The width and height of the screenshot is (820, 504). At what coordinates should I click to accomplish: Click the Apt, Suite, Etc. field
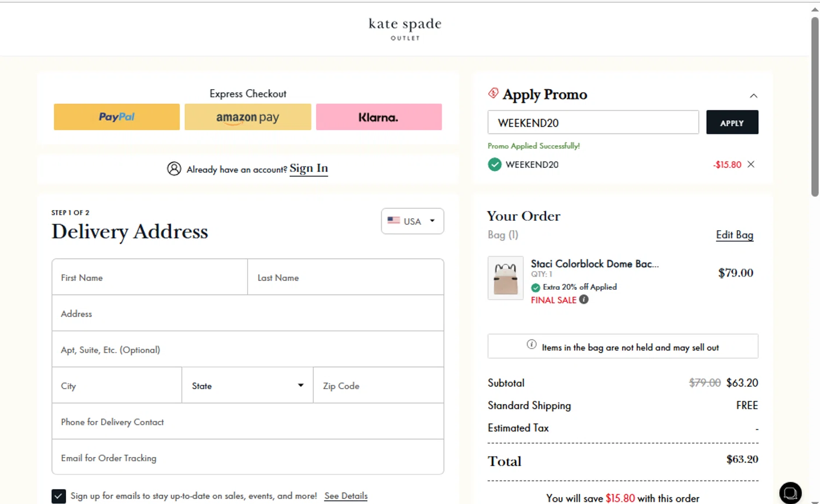[248, 349]
